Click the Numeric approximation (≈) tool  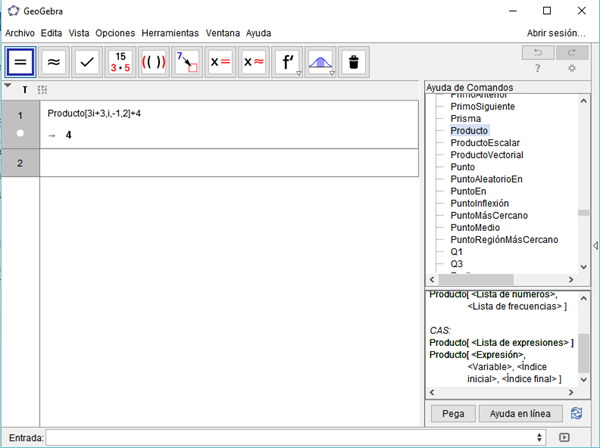click(54, 62)
